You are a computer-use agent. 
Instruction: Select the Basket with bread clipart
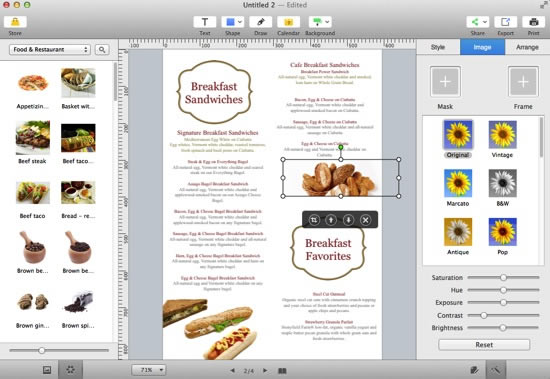[x=78, y=83]
